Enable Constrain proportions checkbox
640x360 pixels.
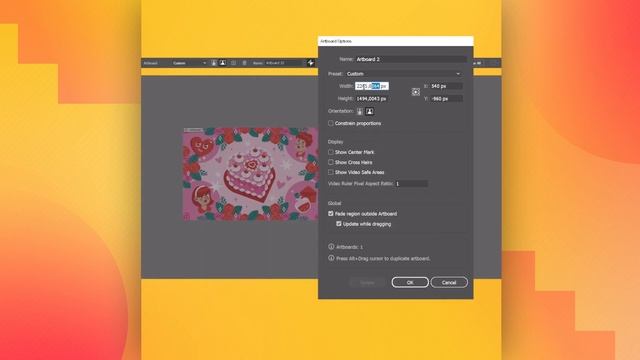coord(331,123)
